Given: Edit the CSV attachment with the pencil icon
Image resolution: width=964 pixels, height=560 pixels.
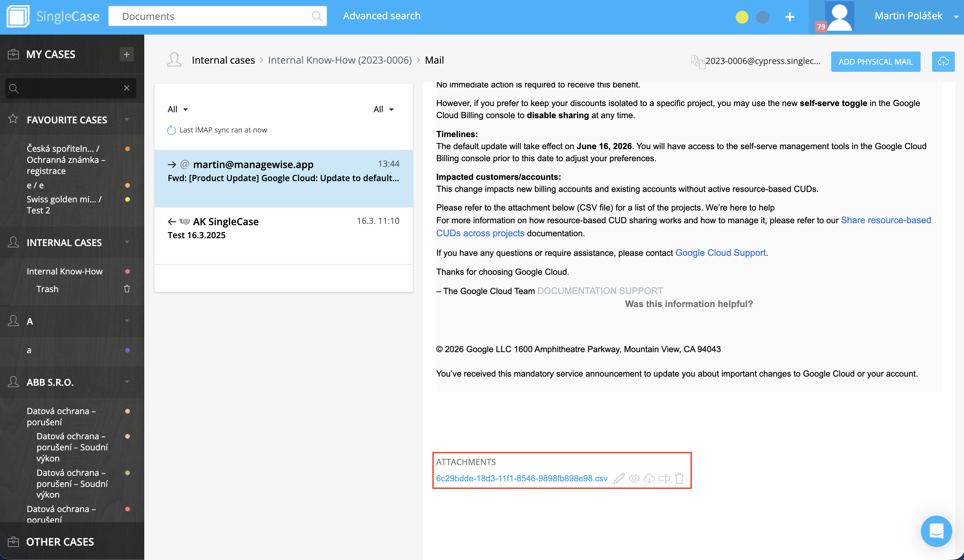Looking at the screenshot, I should (x=619, y=478).
